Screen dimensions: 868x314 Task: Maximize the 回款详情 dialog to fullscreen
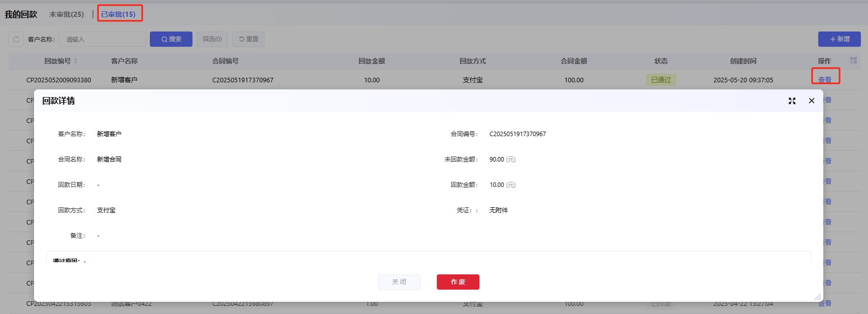click(792, 101)
